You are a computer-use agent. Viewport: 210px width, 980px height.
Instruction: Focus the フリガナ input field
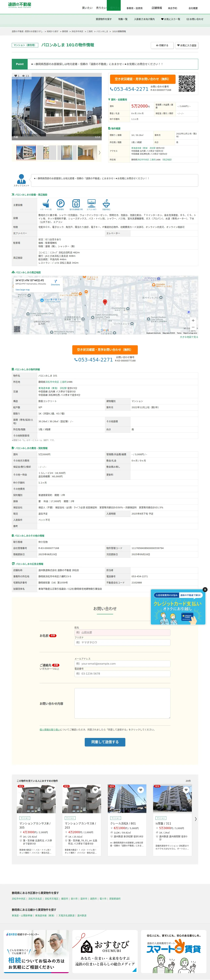(x=122, y=642)
